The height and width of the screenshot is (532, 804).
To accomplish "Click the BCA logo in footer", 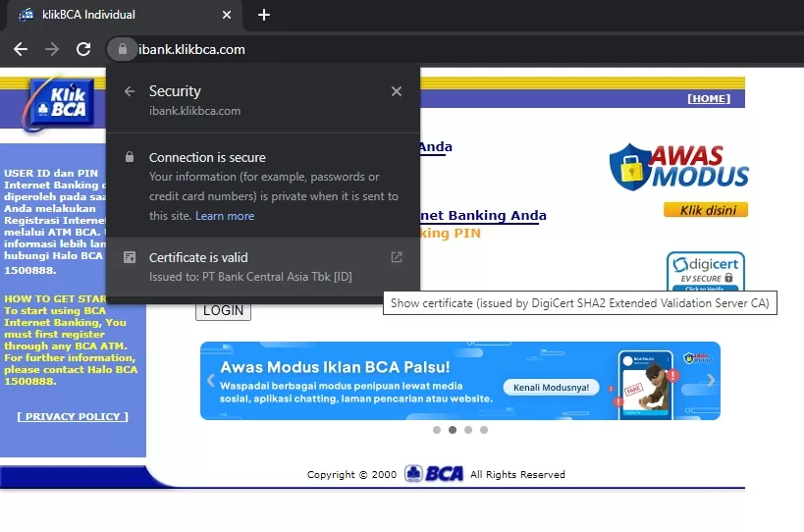I will [434, 473].
